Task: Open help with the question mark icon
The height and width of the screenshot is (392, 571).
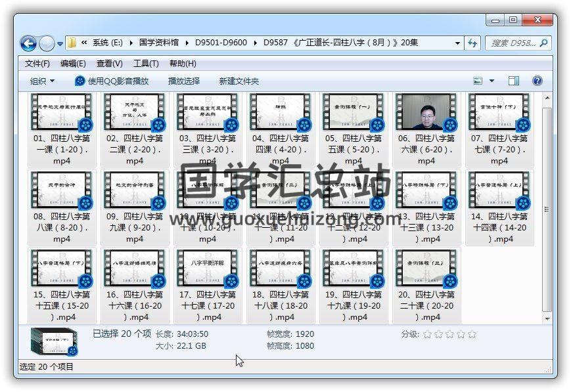Action: tap(537, 81)
